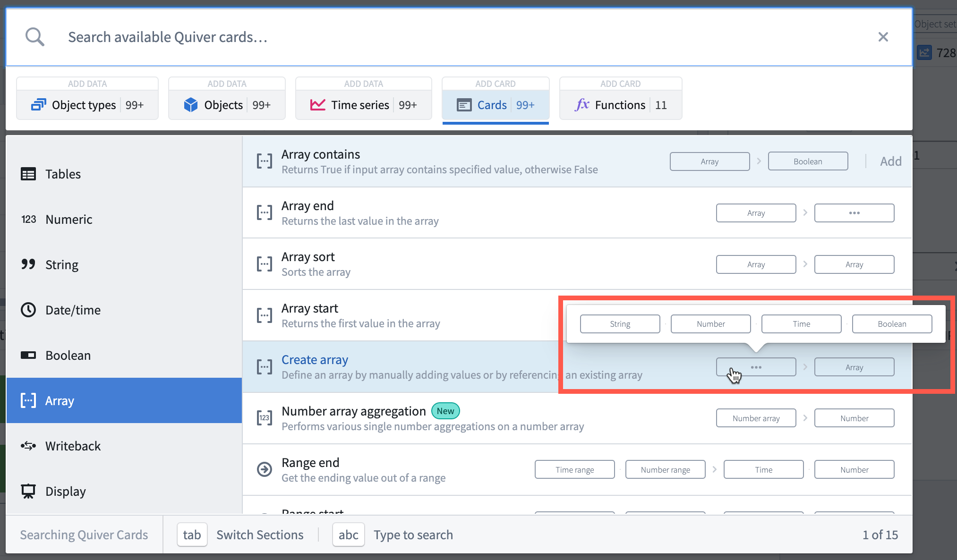Screen dimensions: 957x560
Task: Switch to the Objects tab
Action: tap(227, 98)
